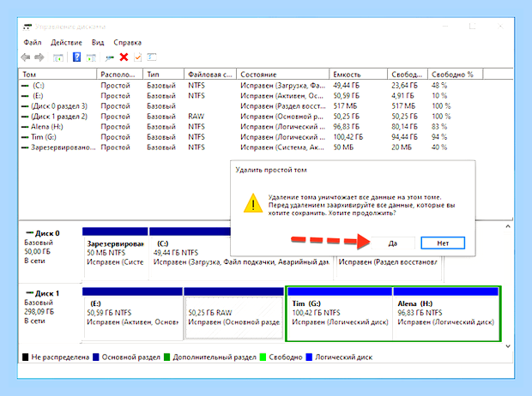This screenshot has height=396, width=532.
Task: Click the disk pane scroll down arrow
Action: [508, 346]
